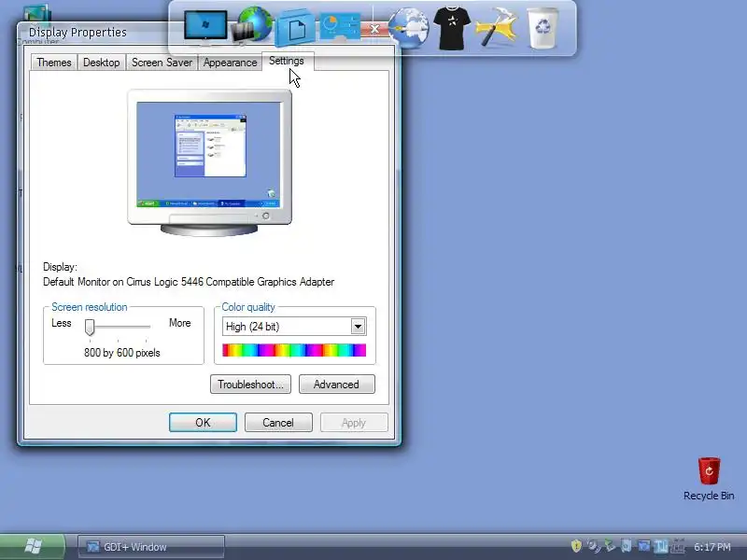Open the white recycle bin in dock
This screenshot has height=560, width=747.
tap(543, 28)
